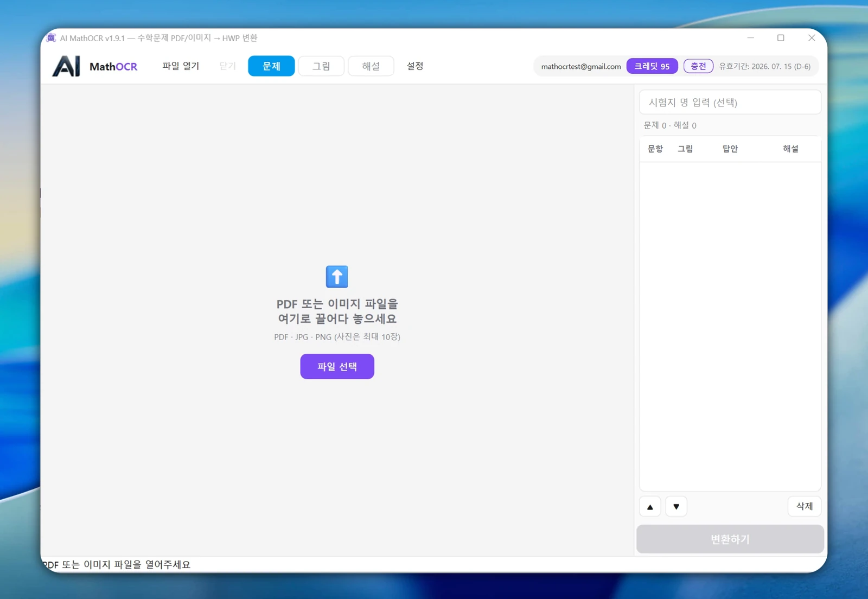Move item up with the up arrow
The image size is (868, 599).
650,507
